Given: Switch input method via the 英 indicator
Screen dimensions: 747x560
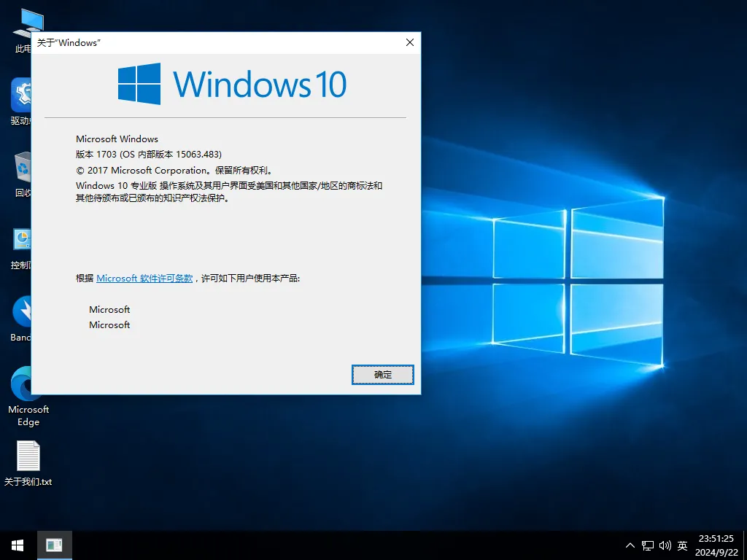Looking at the screenshot, I should pyautogui.click(x=682, y=545).
